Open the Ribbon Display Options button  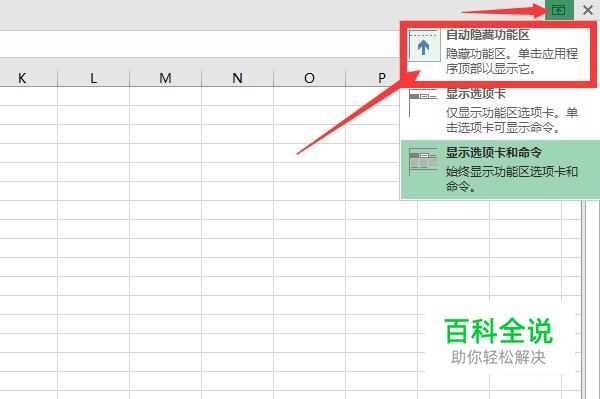tap(559, 10)
